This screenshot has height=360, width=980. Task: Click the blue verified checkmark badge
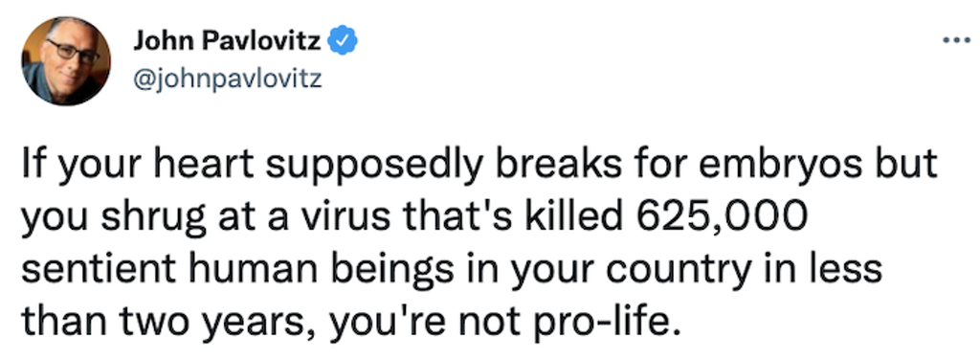tap(343, 40)
